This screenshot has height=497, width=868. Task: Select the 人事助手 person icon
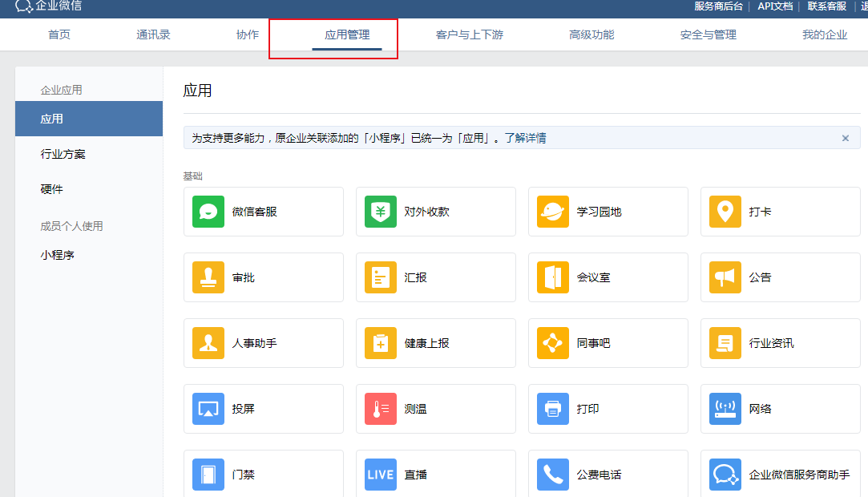208,343
